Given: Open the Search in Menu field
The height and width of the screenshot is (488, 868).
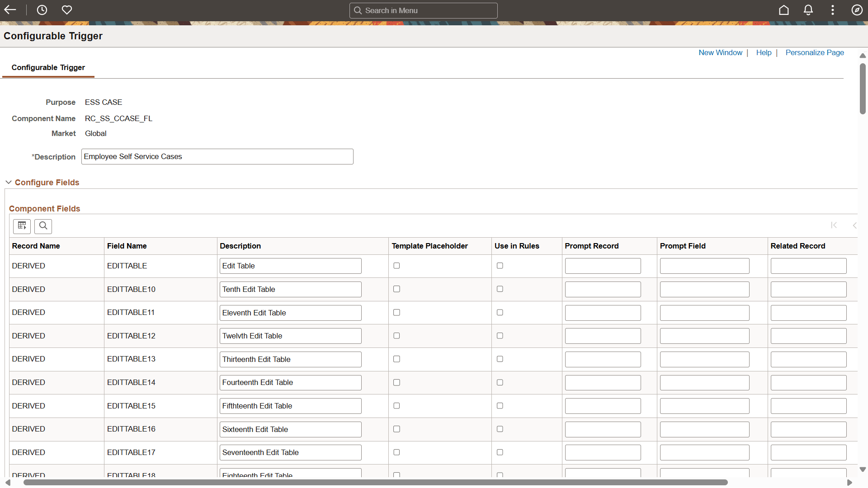Looking at the screenshot, I should coord(423,10).
